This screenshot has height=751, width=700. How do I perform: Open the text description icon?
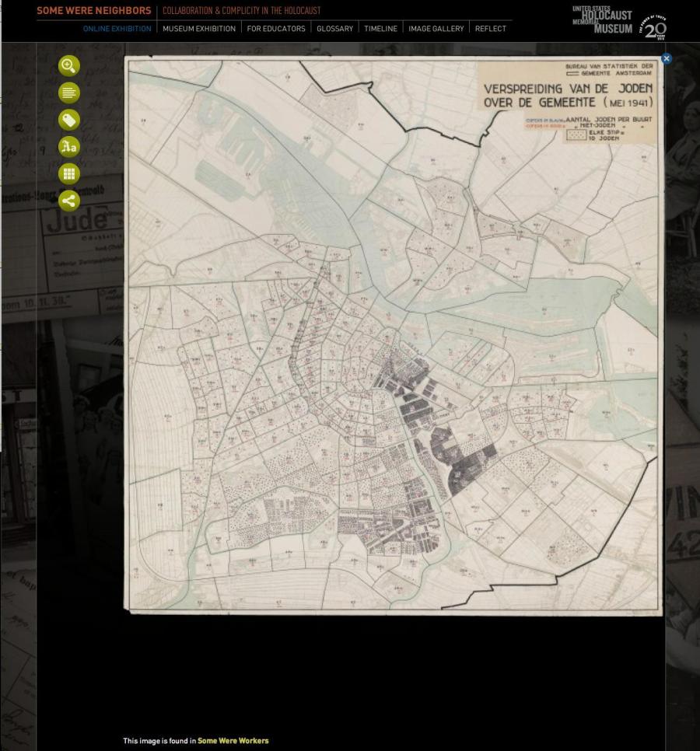(69, 93)
